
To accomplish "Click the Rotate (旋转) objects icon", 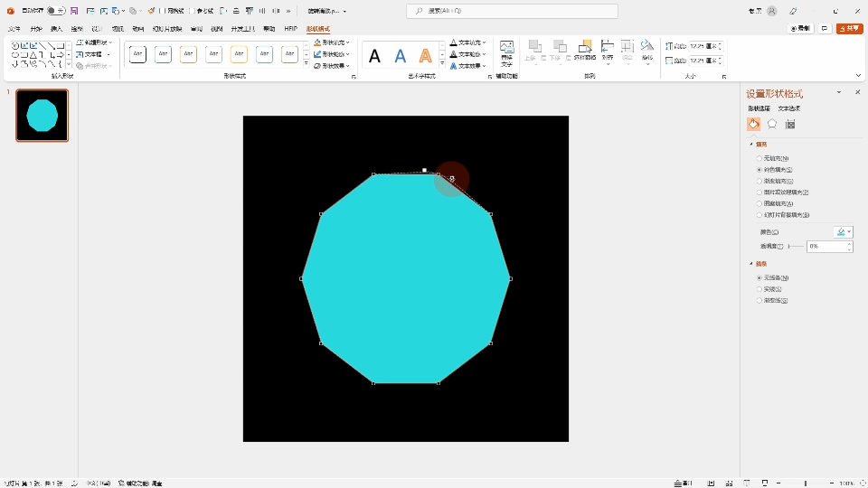I will (x=647, y=50).
